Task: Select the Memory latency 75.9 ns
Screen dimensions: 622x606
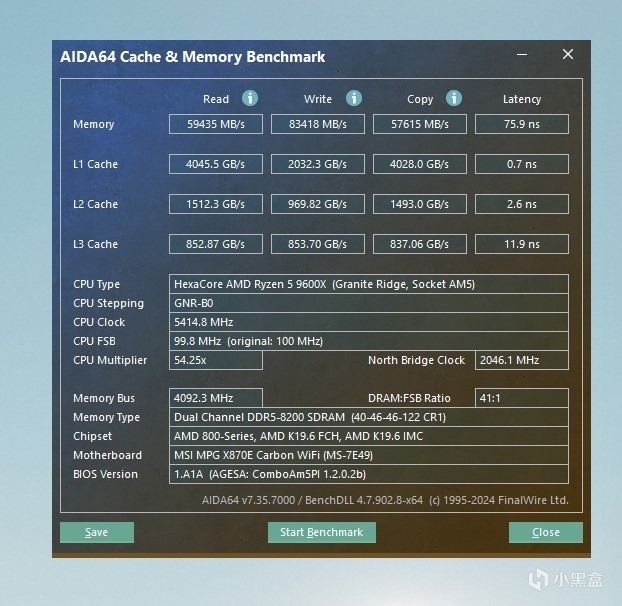Action: [x=522, y=124]
